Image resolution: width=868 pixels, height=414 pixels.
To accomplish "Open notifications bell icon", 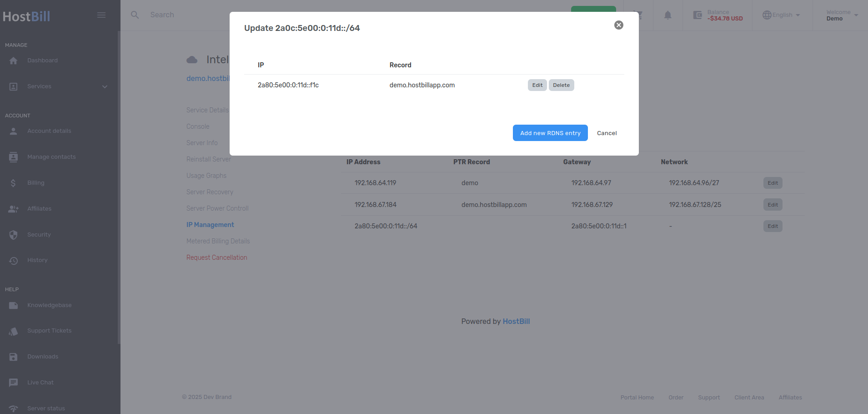I will (x=667, y=15).
